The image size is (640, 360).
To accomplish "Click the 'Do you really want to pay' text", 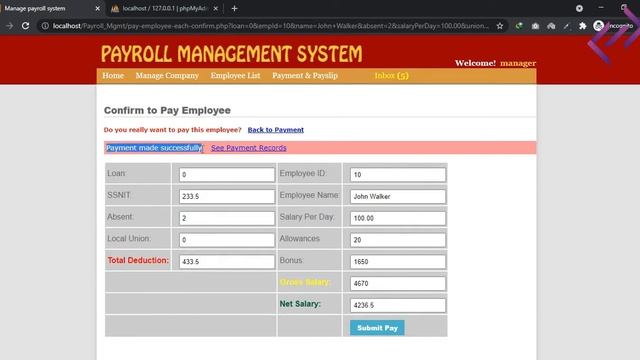I will (x=173, y=130).
